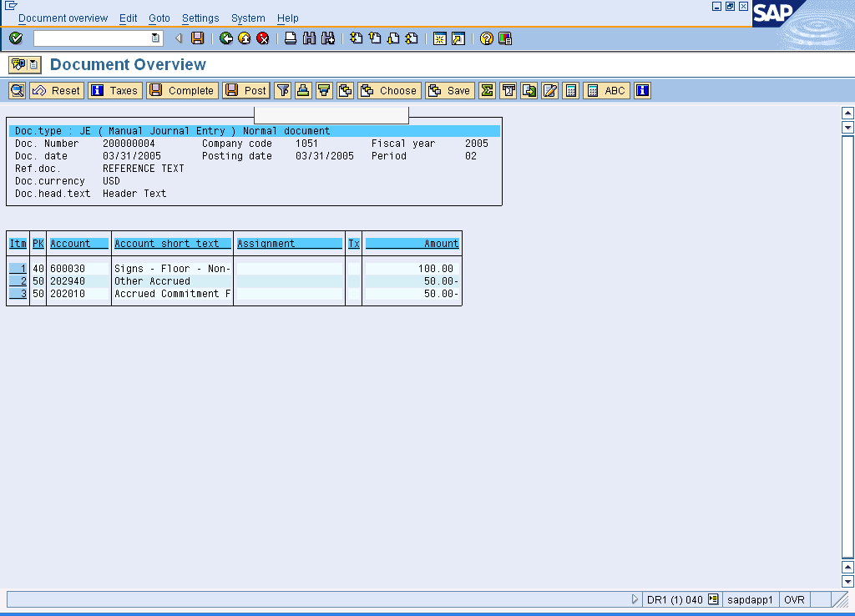Open the title bar flag menu icon
This screenshot has height=616, width=855.
coord(18,64)
